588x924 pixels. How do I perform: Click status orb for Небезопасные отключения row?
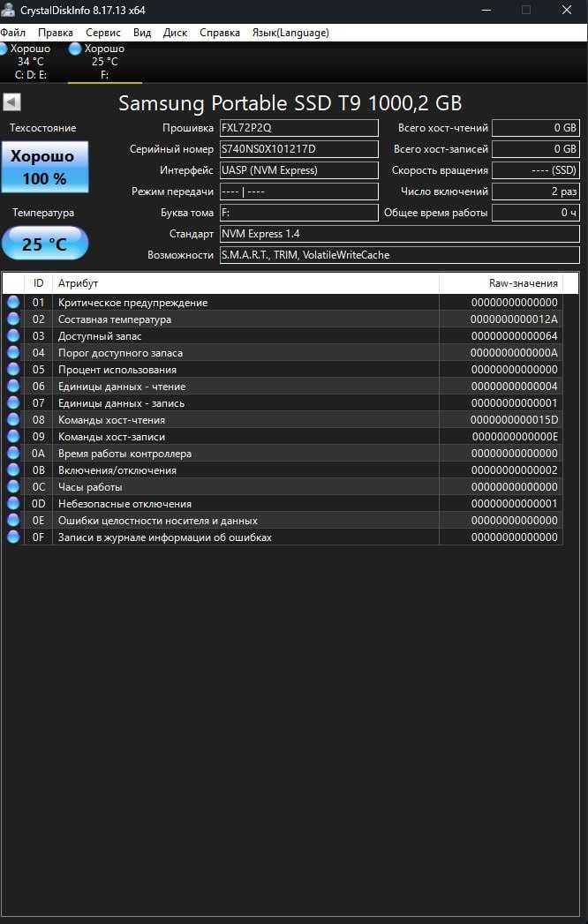tap(13, 504)
